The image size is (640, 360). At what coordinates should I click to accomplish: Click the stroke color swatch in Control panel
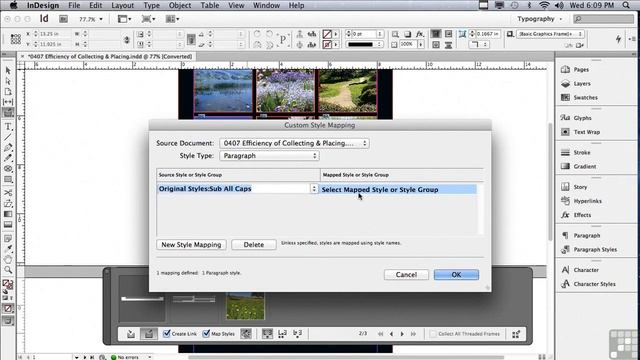[x=327, y=44]
